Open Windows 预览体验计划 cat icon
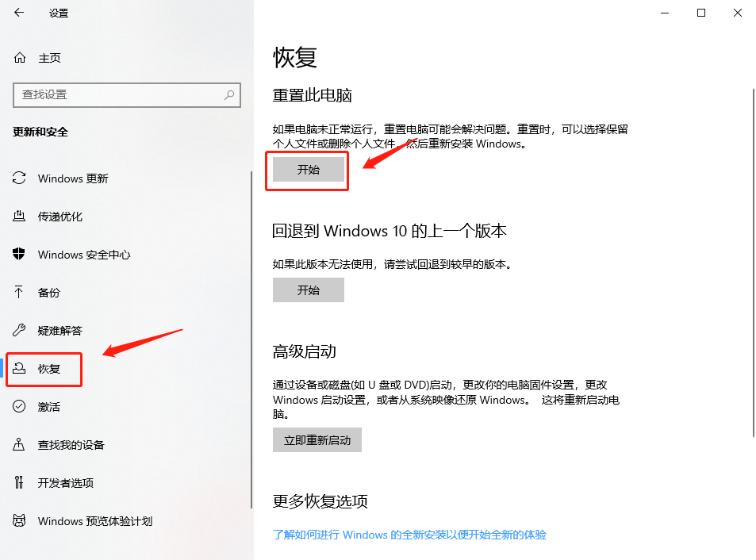Viewport: 756px width, 560px height. (19, 520)
